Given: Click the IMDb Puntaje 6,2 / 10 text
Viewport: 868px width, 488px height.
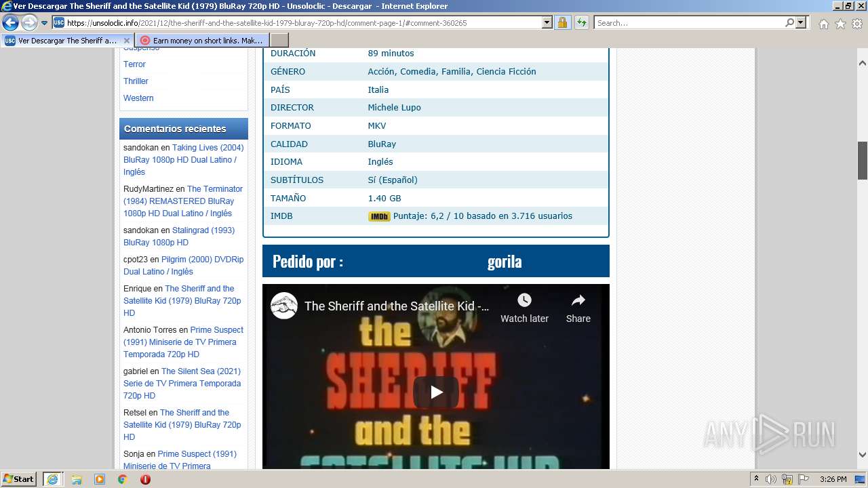Looking at the screenshot, I should [x=483, y=216].
